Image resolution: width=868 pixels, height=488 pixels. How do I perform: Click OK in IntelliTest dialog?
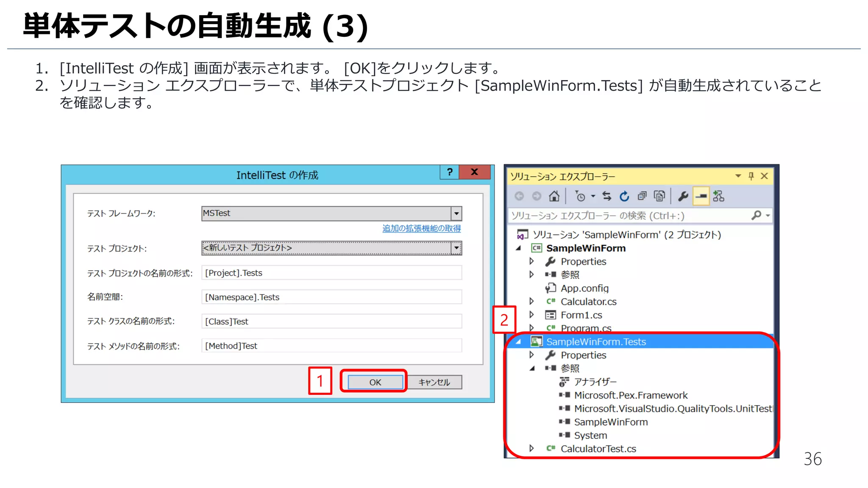375,382
